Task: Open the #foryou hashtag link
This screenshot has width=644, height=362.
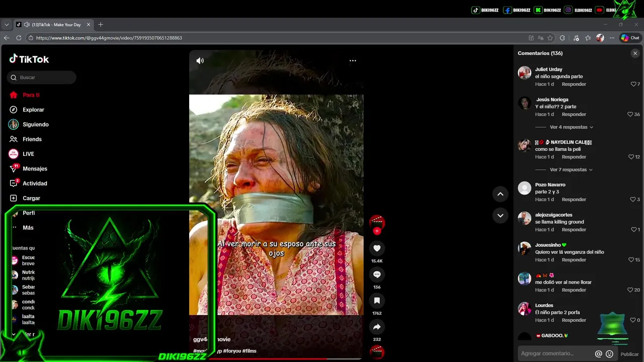Action: click(x=231, y=351)
